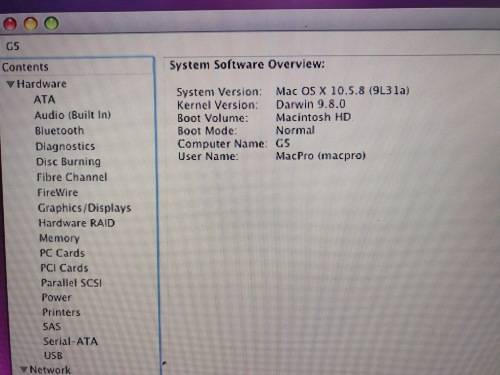The image size is (500, 375).
Task: Show the Diagnostics section
Action: (x=65, y=146)
